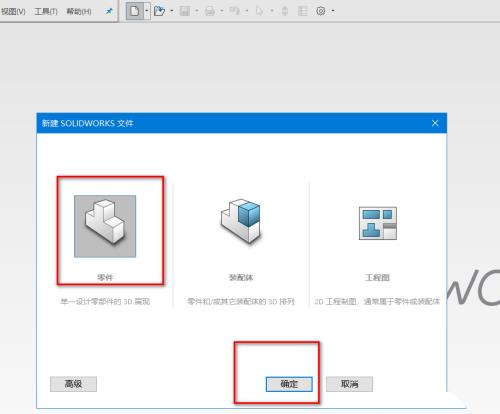Click the Save disk icon
This screenshot has width=500, height=414.
coord(184,11)
